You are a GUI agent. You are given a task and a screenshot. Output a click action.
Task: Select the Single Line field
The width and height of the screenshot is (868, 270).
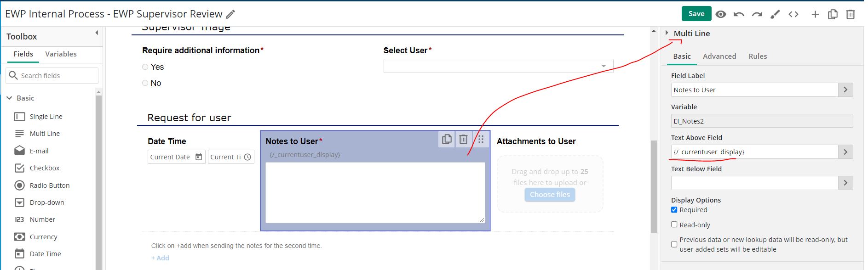click(x=39, y=117)
